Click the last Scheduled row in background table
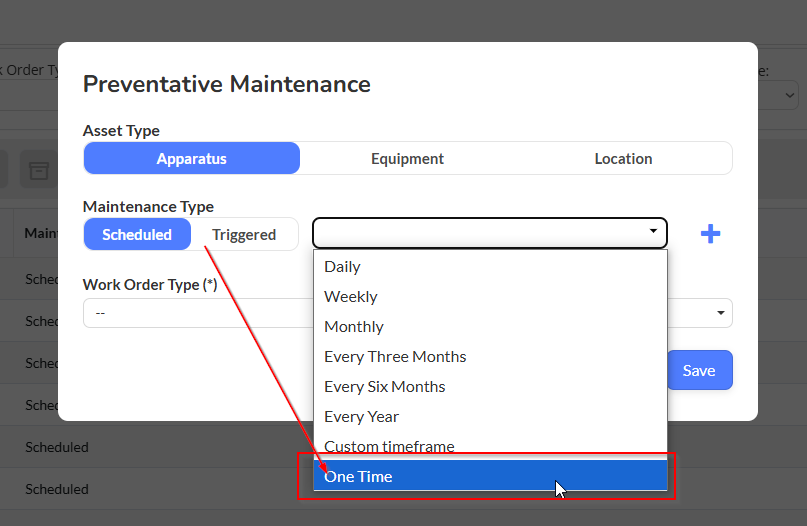807x526 pixels. click(x=57, y=489)
